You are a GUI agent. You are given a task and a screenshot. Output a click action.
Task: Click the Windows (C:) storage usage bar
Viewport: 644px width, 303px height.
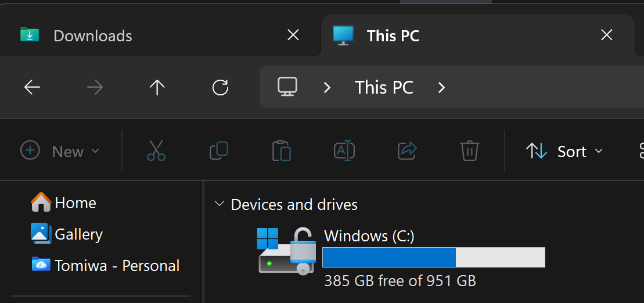(434, 258)
